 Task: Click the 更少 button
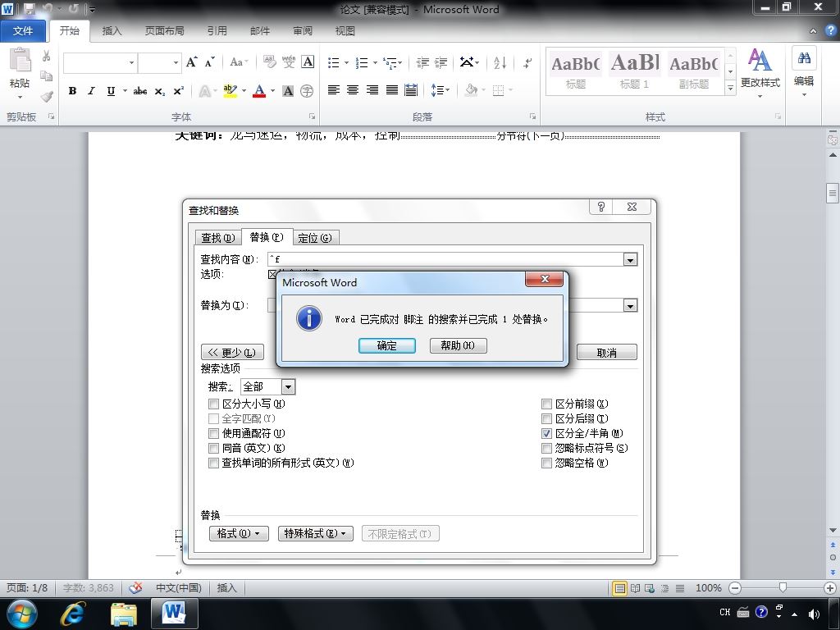(x=232, y=353)
